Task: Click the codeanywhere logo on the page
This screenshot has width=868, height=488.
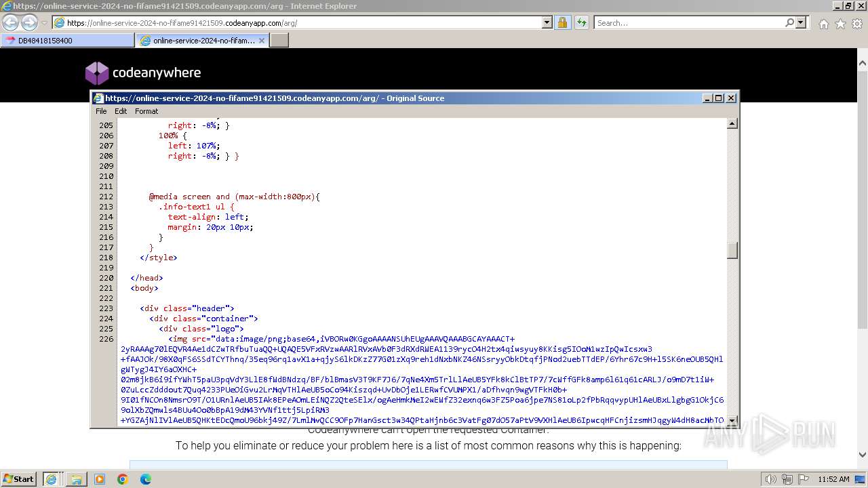Action: point(143,73)
